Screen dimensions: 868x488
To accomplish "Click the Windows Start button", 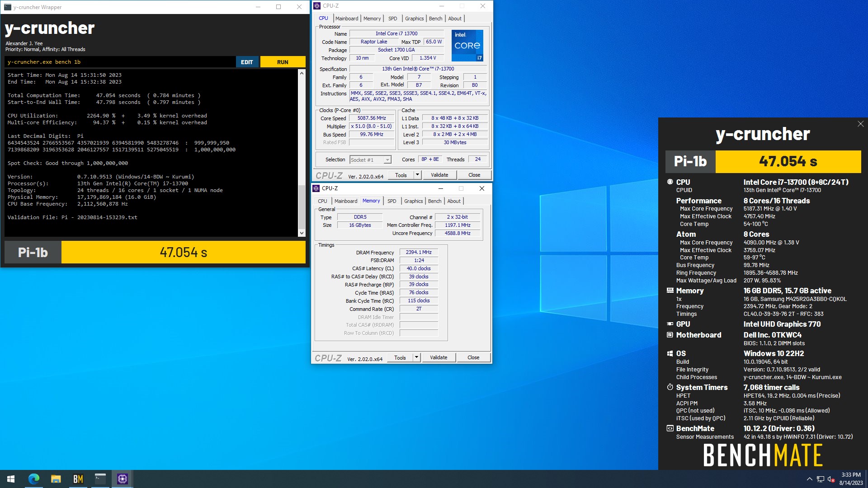I will coord(11,479).
